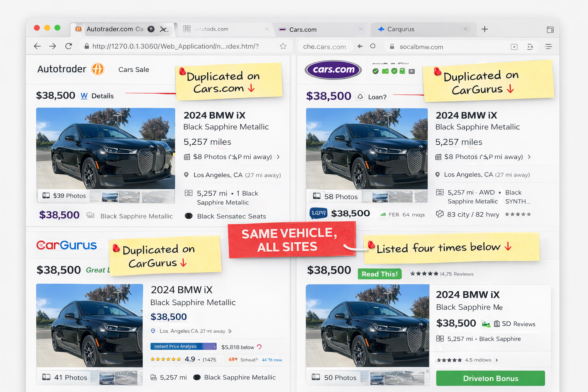This screenshot has width=588, height=392.
Task: Expand the 4.5 reviews chevron on bottom-right listing
Action: point(496,360)
